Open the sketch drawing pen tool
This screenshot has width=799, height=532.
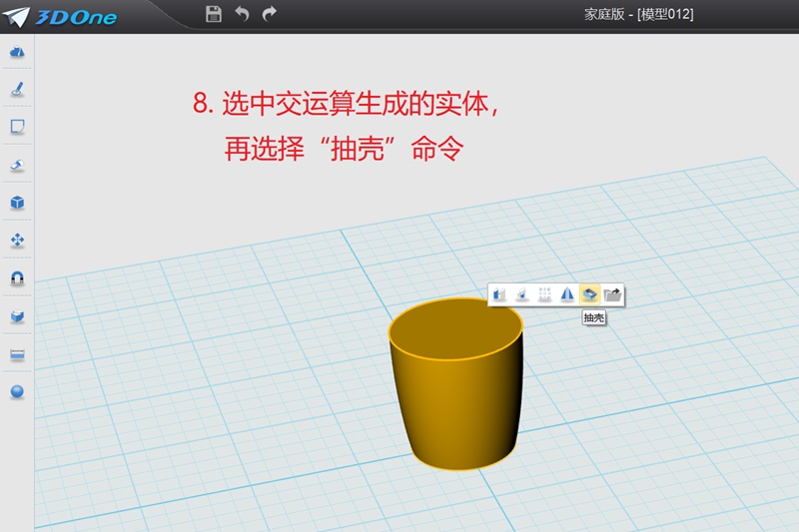(17, 89)
